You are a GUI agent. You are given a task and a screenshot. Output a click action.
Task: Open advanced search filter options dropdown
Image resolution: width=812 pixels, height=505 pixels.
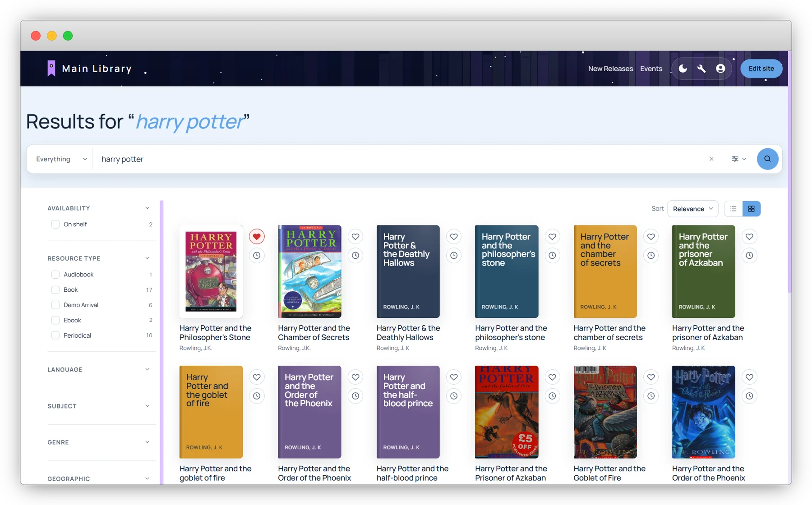(738, 159)
